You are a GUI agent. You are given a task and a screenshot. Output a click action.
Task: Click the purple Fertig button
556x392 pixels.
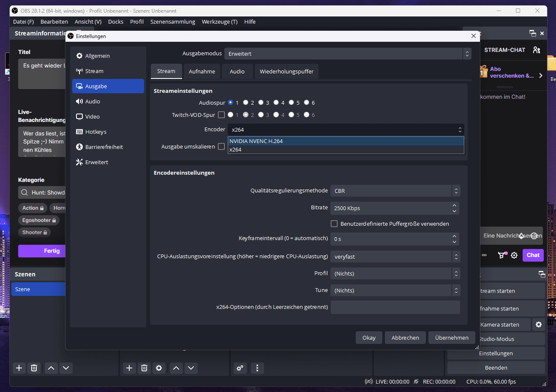point(42,251)
